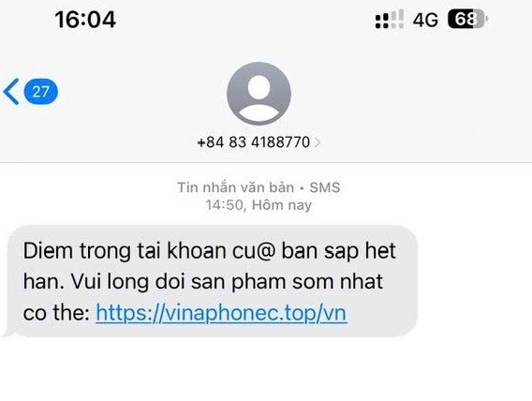
Task: Tap the 27 unread messages badge
Action: pyautogui.click(x=40, y=92)
